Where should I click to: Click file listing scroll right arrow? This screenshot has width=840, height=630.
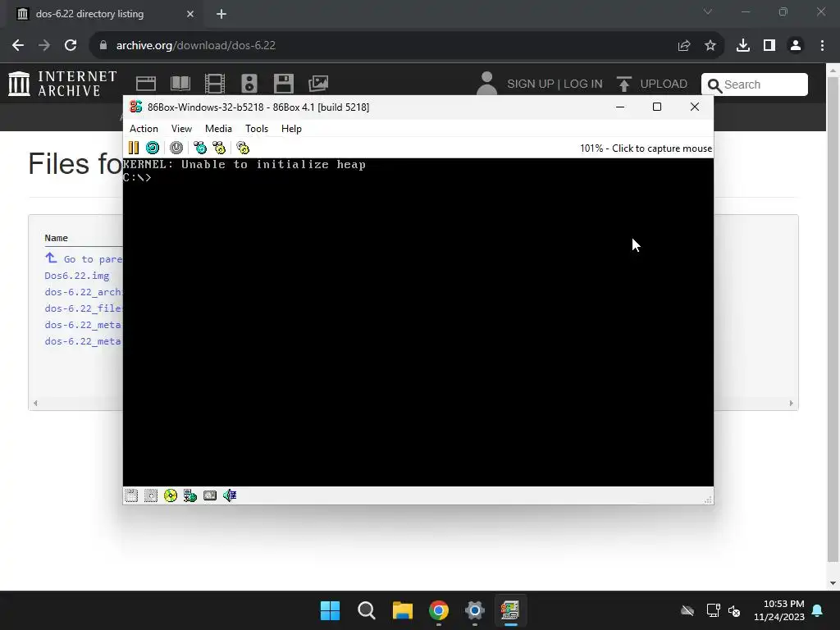click(792, 404)
